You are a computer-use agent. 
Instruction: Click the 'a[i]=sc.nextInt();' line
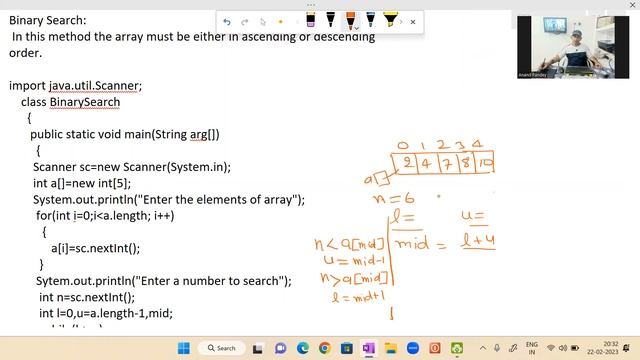point(96,248)
